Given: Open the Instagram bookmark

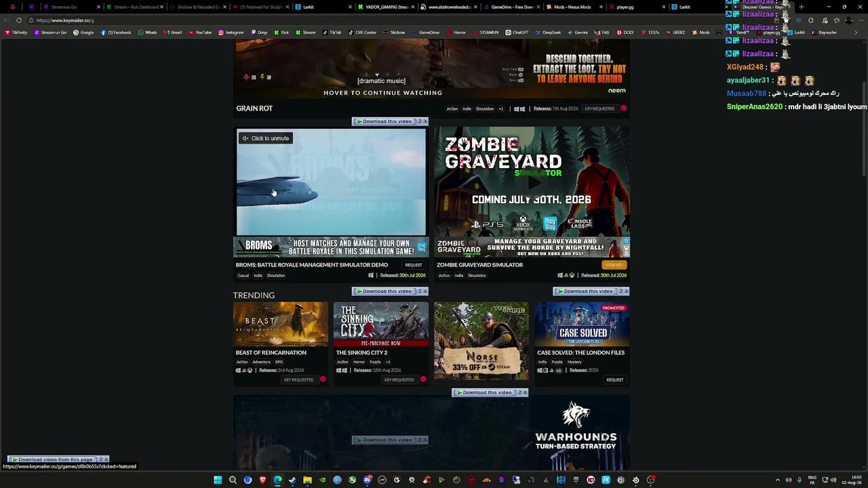Looking at the screenshot, I should point(231,33).
